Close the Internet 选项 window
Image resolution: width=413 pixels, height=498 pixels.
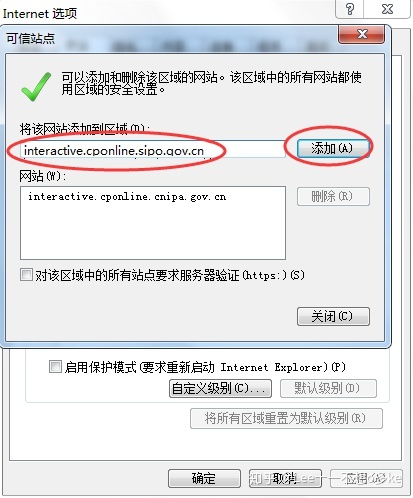(x=387, y=9)
